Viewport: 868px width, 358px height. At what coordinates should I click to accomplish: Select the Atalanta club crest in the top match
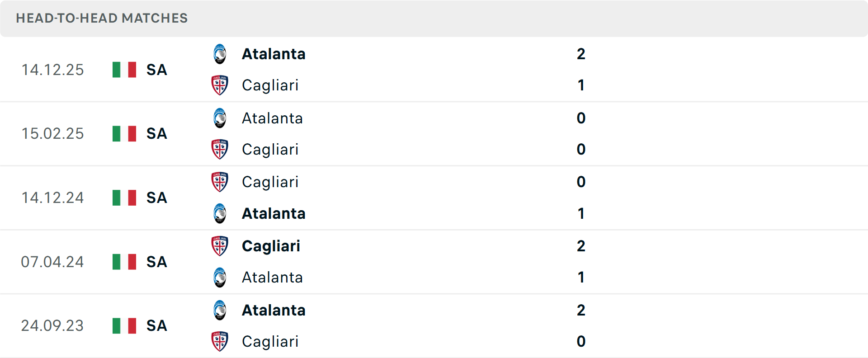(220, 54)
